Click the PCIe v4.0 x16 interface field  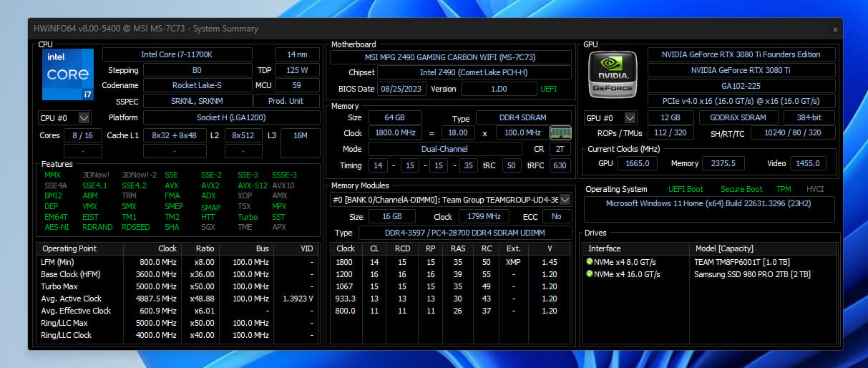point(741,101)
